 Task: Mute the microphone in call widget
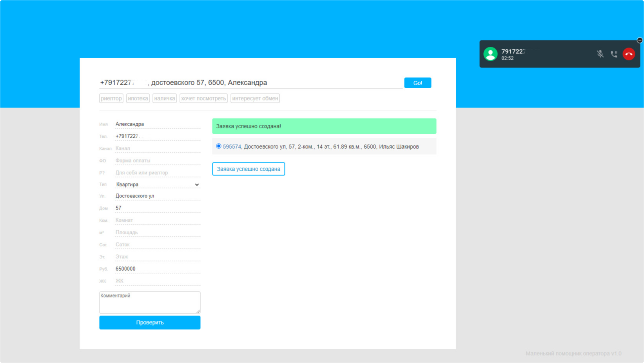tap(600, 54)
